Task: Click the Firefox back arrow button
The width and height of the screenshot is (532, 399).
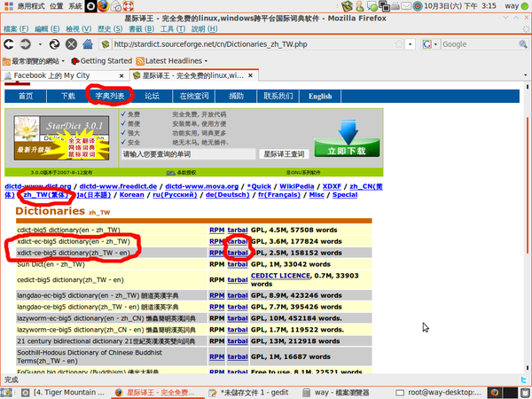Action: (9, 44)
